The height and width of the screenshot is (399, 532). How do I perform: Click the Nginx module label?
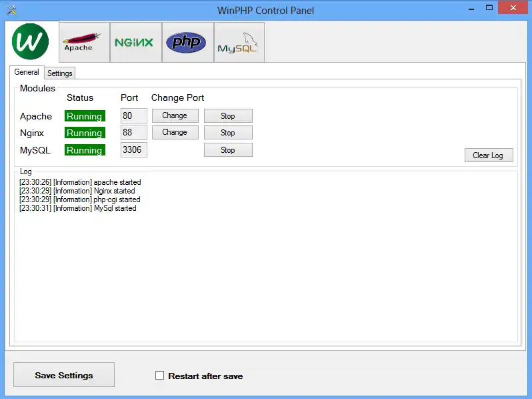[32, 133]
